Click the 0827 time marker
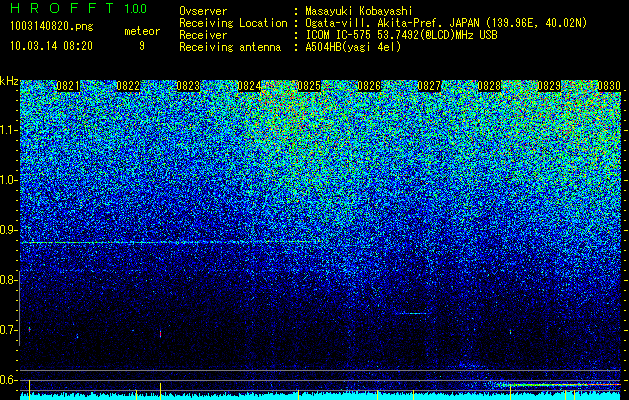This screenshot has width=629, height=400. click(429, 86)
